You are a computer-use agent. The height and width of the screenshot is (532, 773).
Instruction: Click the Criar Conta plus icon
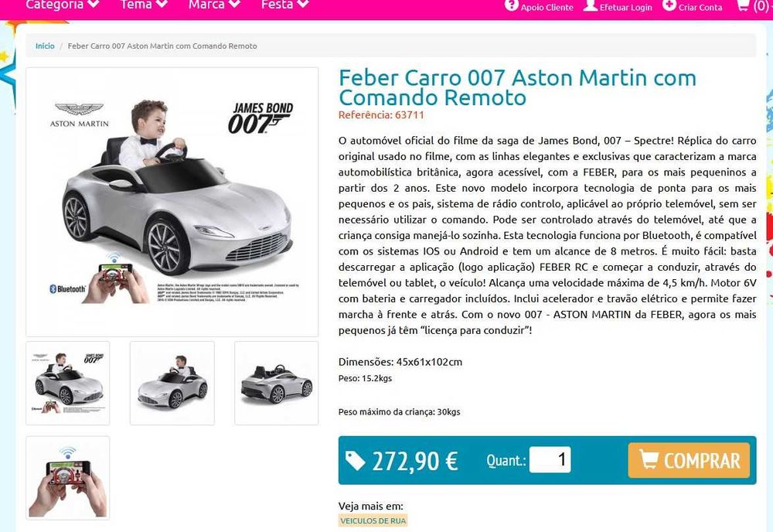669,5
